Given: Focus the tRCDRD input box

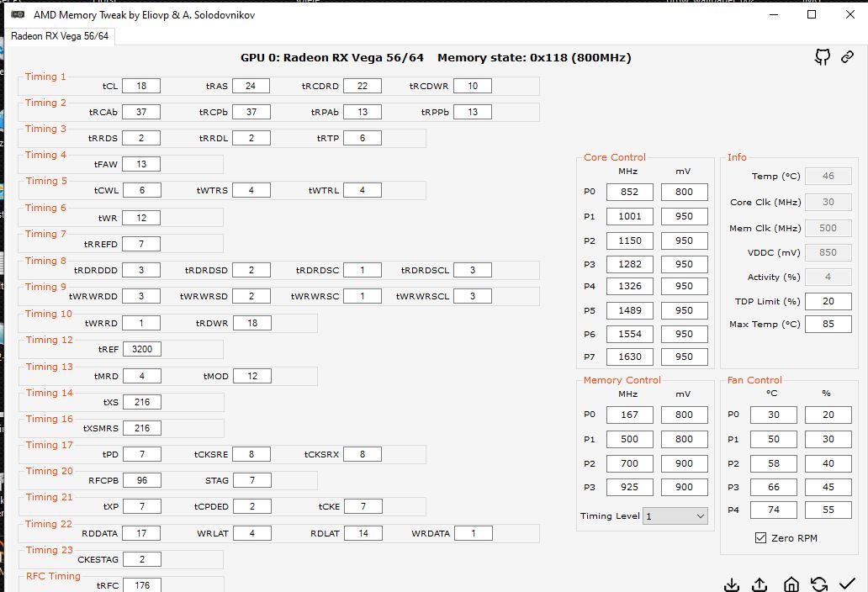Looking at the screenshot, I should (362, 86).
